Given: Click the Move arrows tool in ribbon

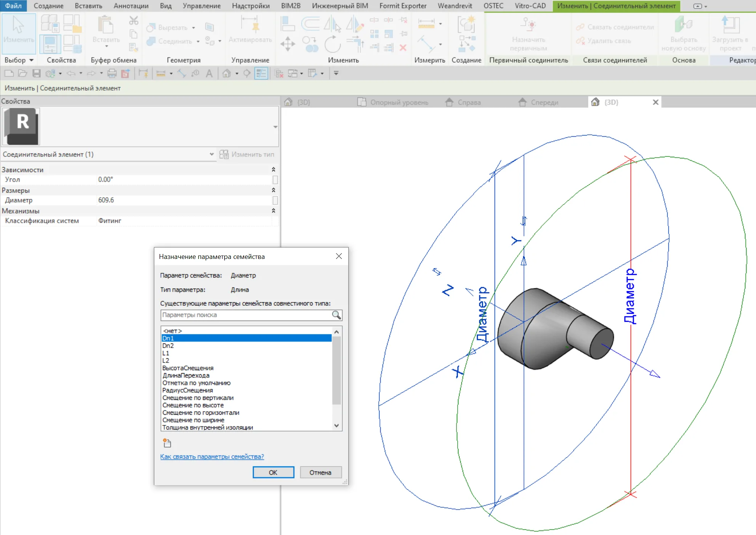Looking at the screenshot, I should pyautogui.click(x=288, y=44).
